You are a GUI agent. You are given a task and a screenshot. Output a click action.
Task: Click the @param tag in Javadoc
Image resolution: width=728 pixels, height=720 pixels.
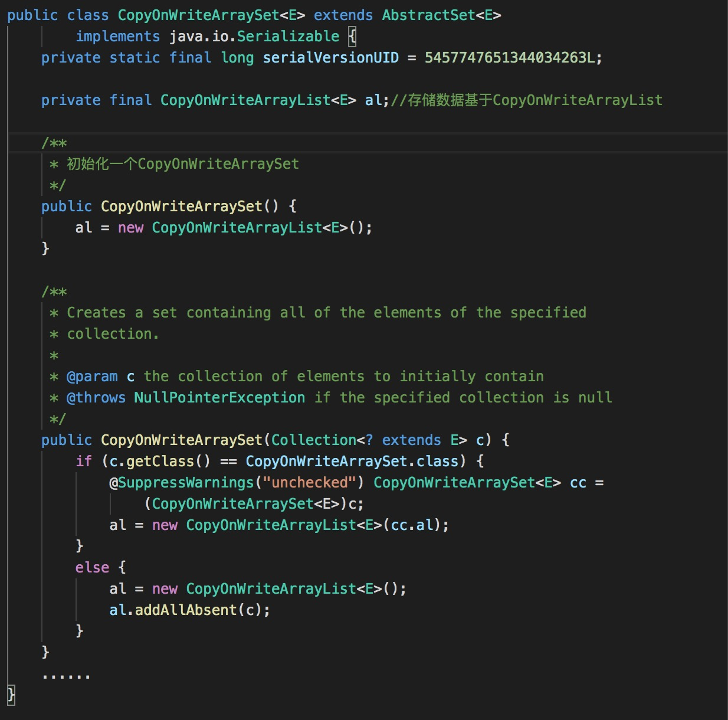pos(92,377)
